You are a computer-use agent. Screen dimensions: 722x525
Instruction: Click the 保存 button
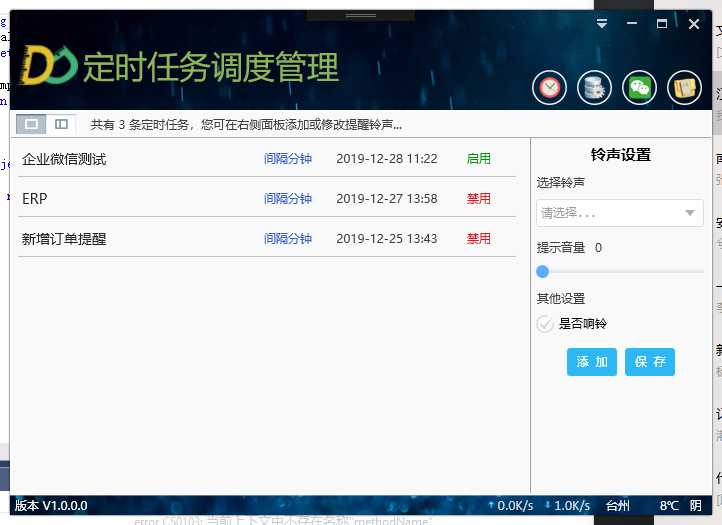click(x=650, y=362)
